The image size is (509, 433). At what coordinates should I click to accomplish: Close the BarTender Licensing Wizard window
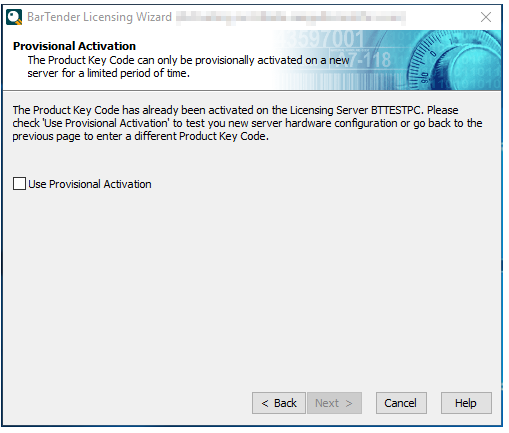point(486,17)
